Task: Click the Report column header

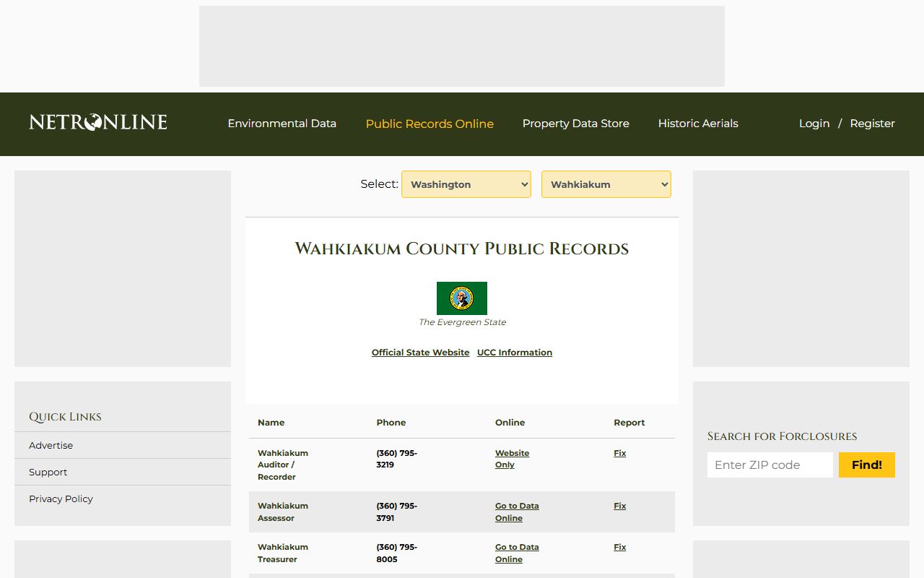Action: (629, 423)
